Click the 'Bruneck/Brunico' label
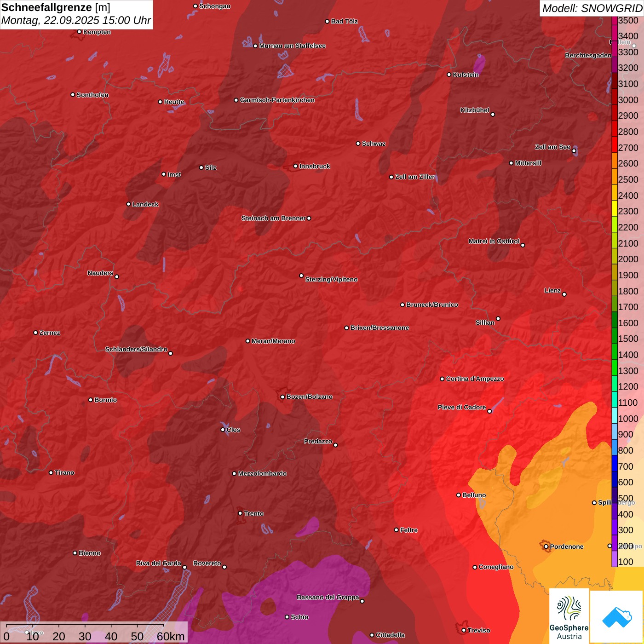The height and width of the screenshot is (644, 644). (432, 305)
